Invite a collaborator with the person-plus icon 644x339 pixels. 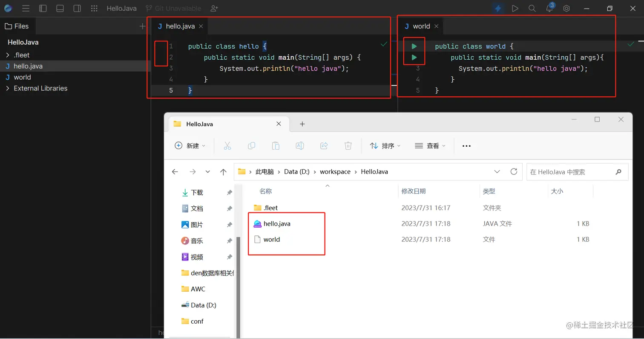(214, 9)
